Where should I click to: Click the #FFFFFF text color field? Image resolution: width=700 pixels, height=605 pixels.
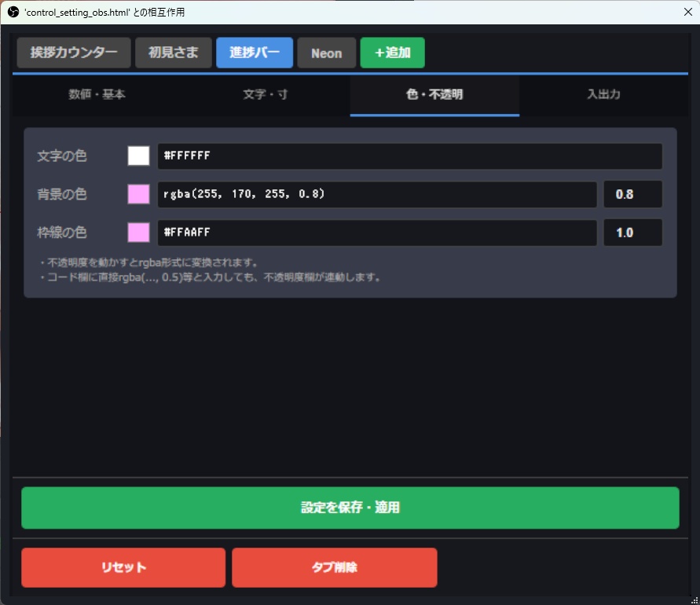coord(411,156)
